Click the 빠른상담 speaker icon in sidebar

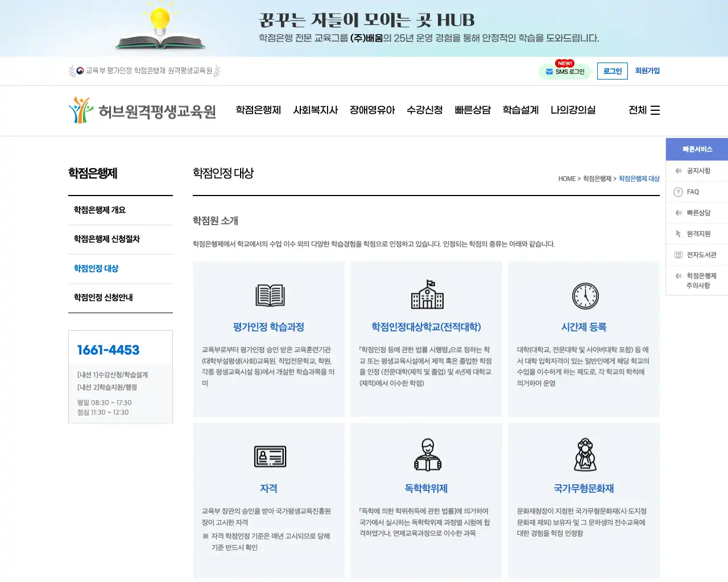tap(678, 213)
